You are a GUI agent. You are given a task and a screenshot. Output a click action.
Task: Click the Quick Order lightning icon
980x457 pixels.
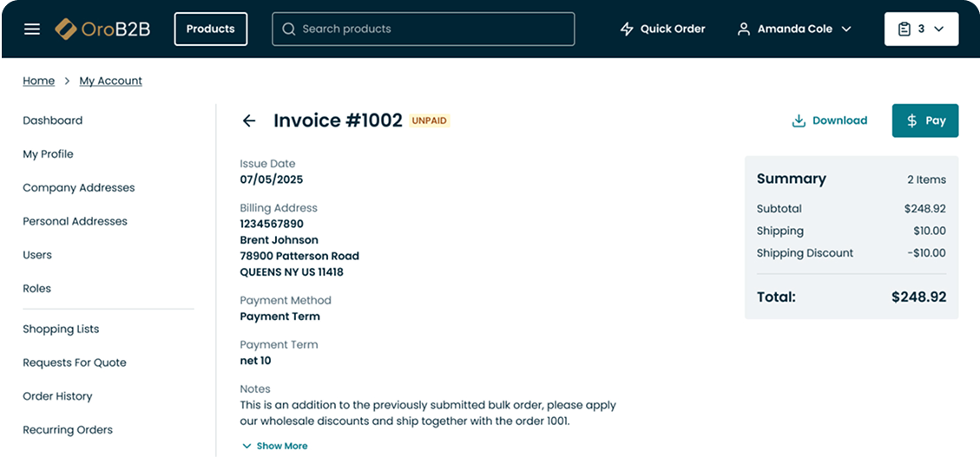coord(626,29)
